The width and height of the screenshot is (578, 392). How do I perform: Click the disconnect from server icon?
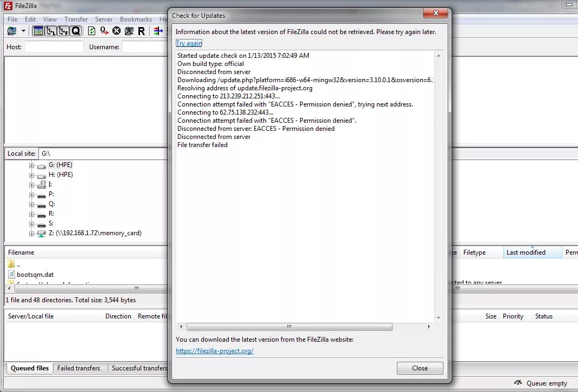[x=129, y=31]
